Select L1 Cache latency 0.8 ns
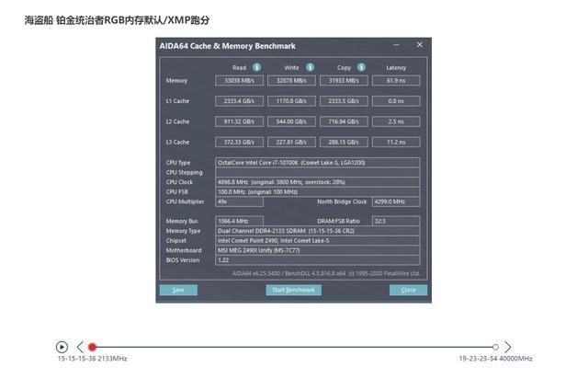Image resolution: width=588 pixels, height=379 pixels. [396, 101]
